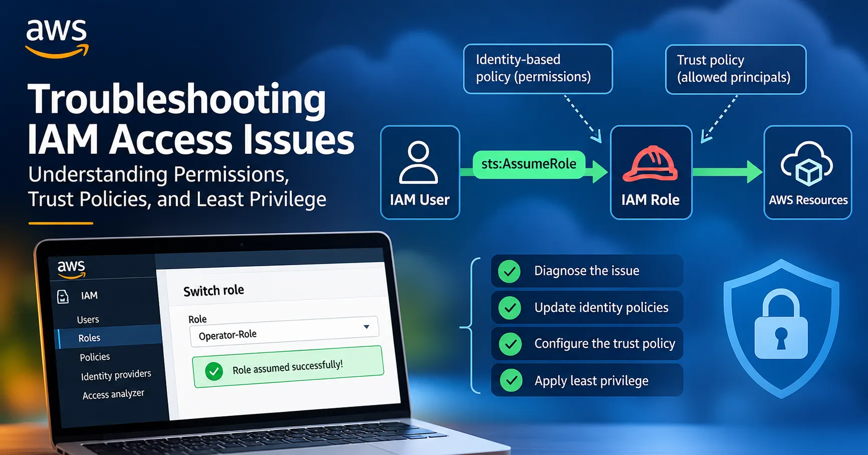868x455 pixels.
Task: Click the Trust policy (allowed principals) box
Action: (736, 69)
